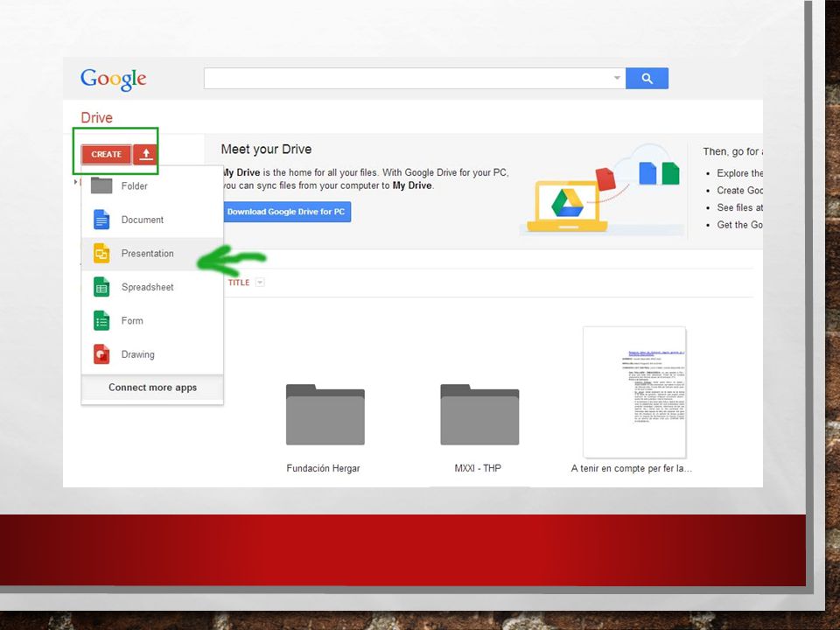840x630 pixels.
Task: Click the gray folder icon in menu
Action: tap(101, 185)
